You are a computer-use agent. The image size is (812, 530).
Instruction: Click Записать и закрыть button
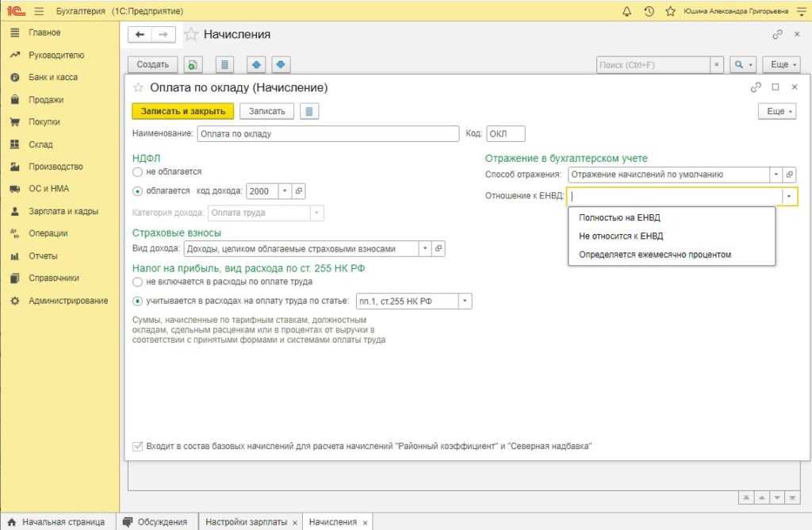(x=183, y=111)
